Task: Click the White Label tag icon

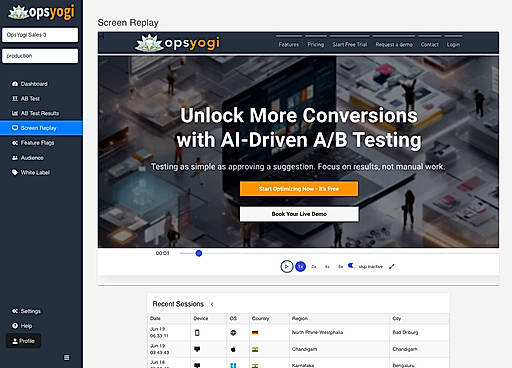Action: [15, 172]
